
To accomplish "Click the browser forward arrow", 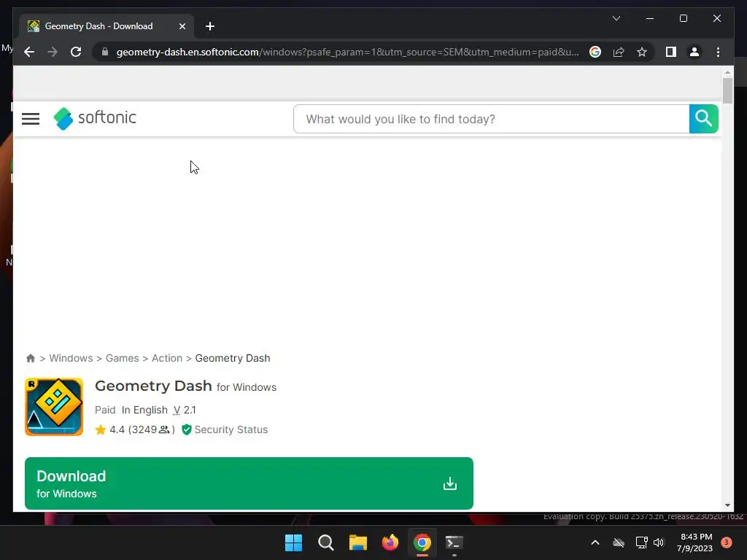I will click(53, 52).
